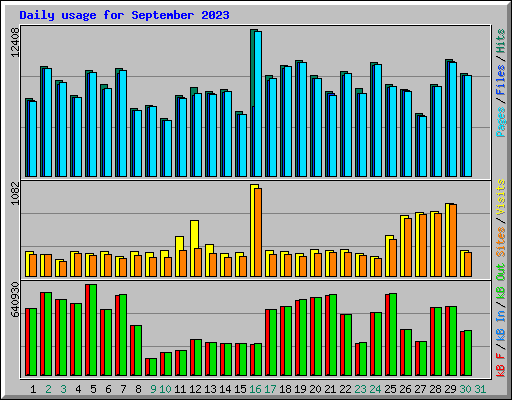Viewport: 512px width, 400px height.
Task: Select the green kB Out bar for day 21
Action: point(333,335)
